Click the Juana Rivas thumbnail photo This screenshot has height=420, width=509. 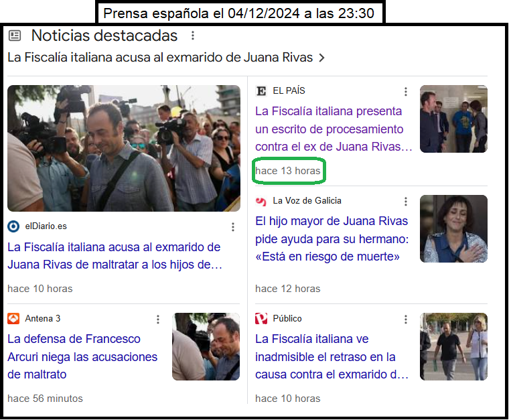pyautogui.click(x=453, y=229)
